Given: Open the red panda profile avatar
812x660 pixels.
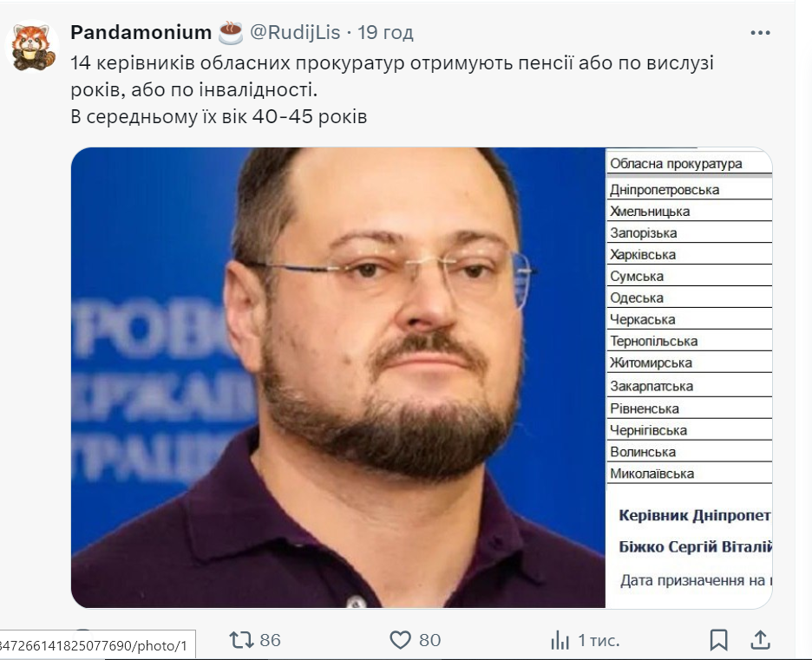Looking at the screenshot, I should coord(32,47).
